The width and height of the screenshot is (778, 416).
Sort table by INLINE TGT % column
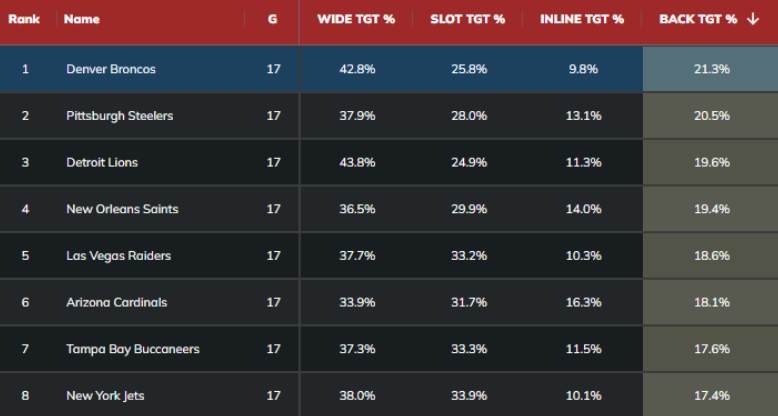pyautogui.click(x=581, y=19)
